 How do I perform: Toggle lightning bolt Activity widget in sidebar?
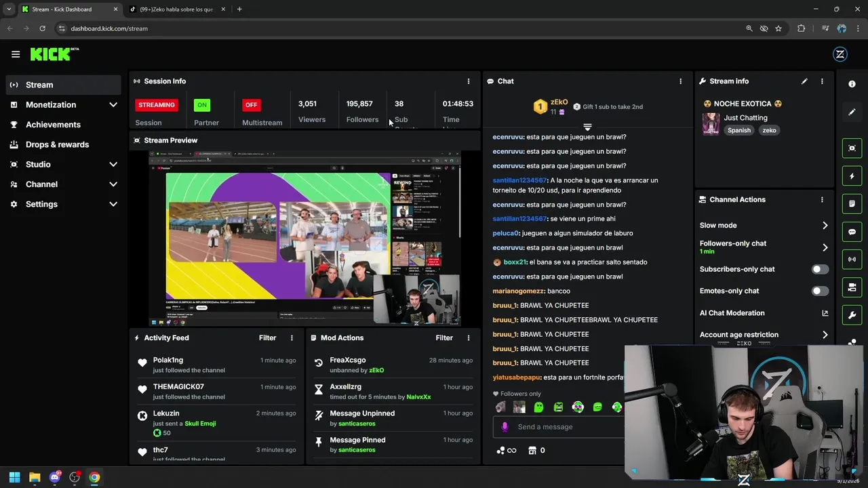click(852, 176)
